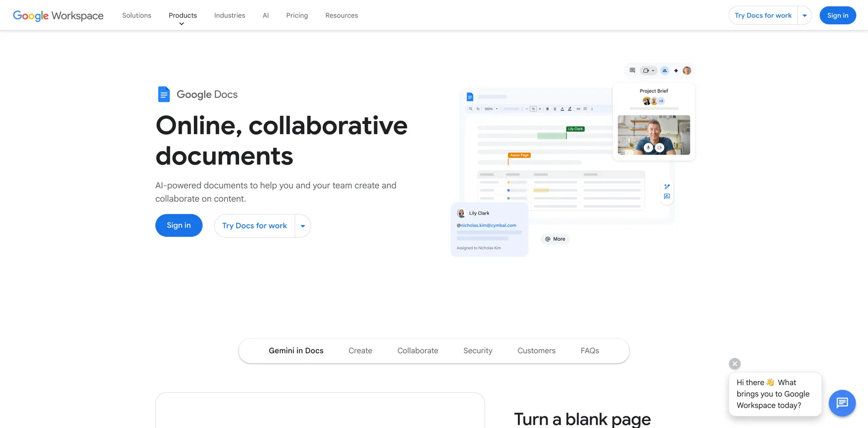Toggle the microphone button in the video call
Viewport: 868px width, 428px height.
(x=649, y=148)
